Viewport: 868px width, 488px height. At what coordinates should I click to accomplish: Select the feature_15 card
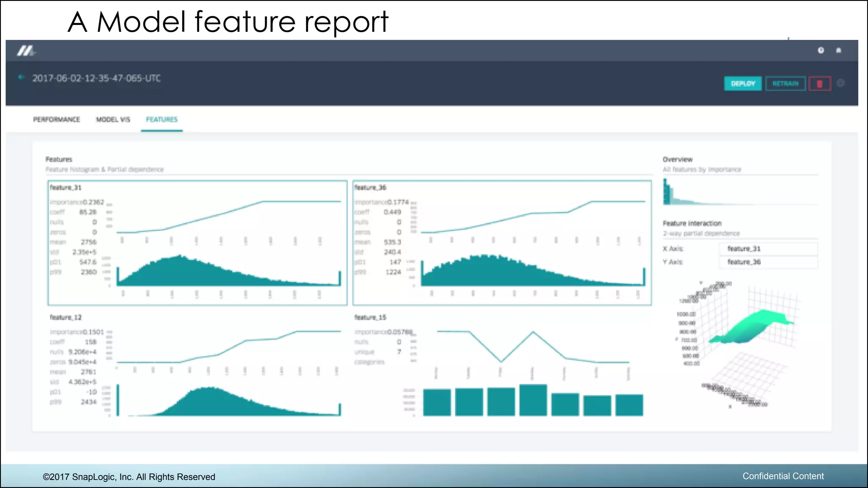coord(502,366)
